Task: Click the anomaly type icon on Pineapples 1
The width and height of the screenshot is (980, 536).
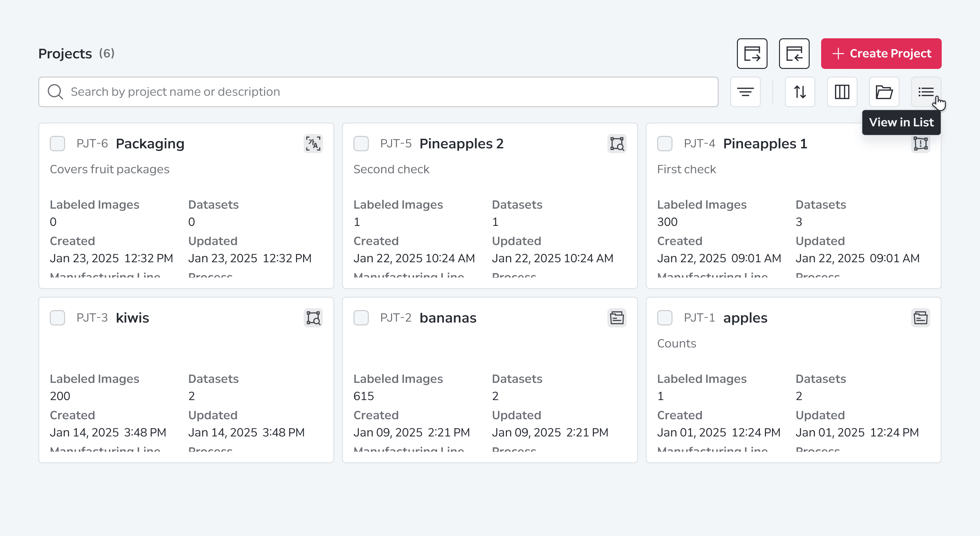Action: coord(920,144)
